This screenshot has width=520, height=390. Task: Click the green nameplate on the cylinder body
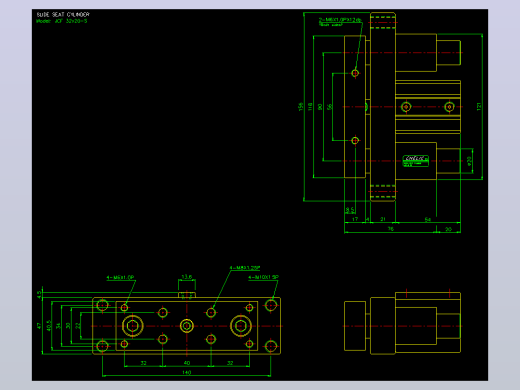coord(416,161)
